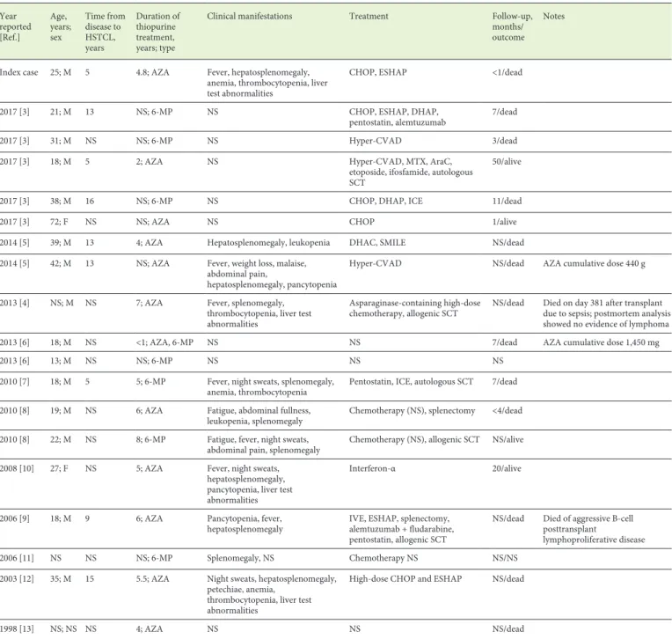Screen dimensions: 672x639
Task: Click 'Asparaginase-containing high-dose chemotherapy' cell
Action: click(414, 308)
